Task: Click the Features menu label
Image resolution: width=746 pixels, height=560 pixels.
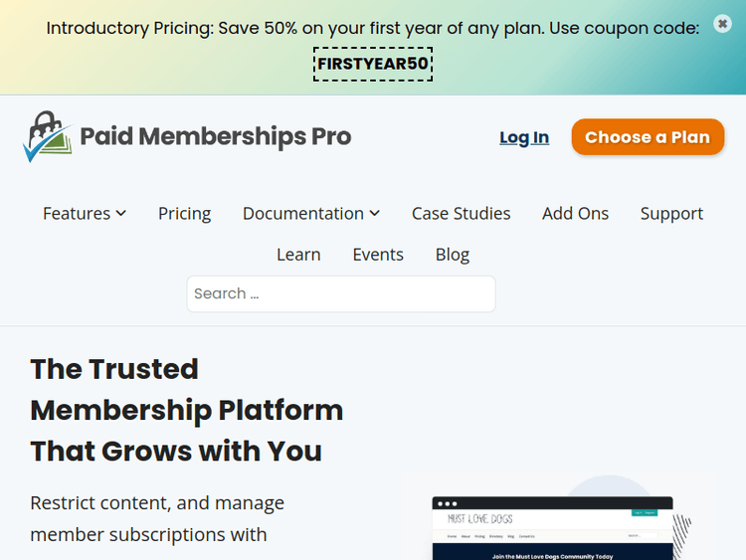Action: click(77, 213)
